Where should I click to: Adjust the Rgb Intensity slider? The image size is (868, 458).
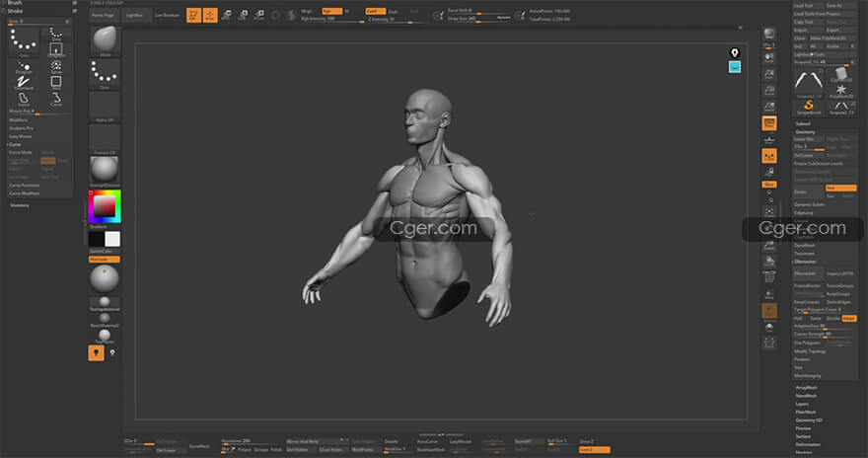coord(331,20)
